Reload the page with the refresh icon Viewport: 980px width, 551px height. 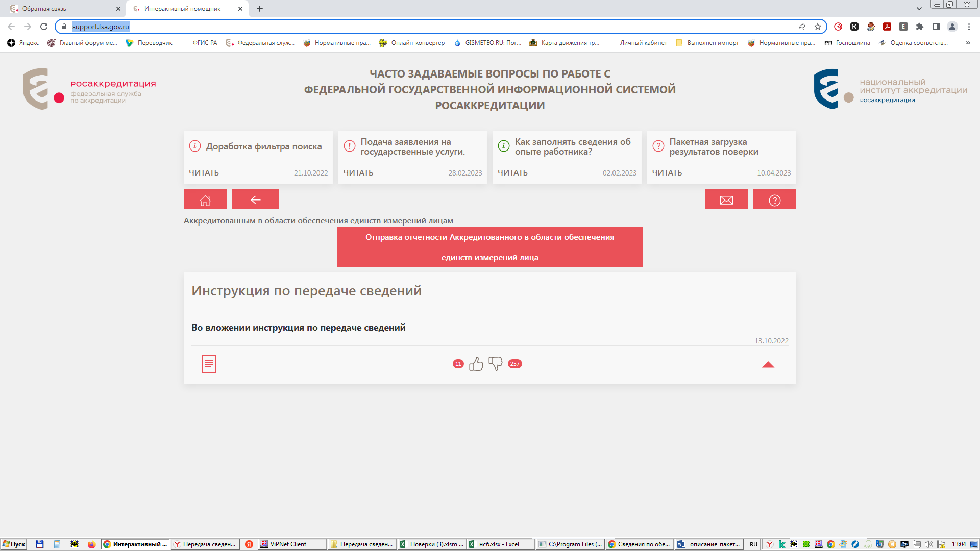(x=44, y=27)
